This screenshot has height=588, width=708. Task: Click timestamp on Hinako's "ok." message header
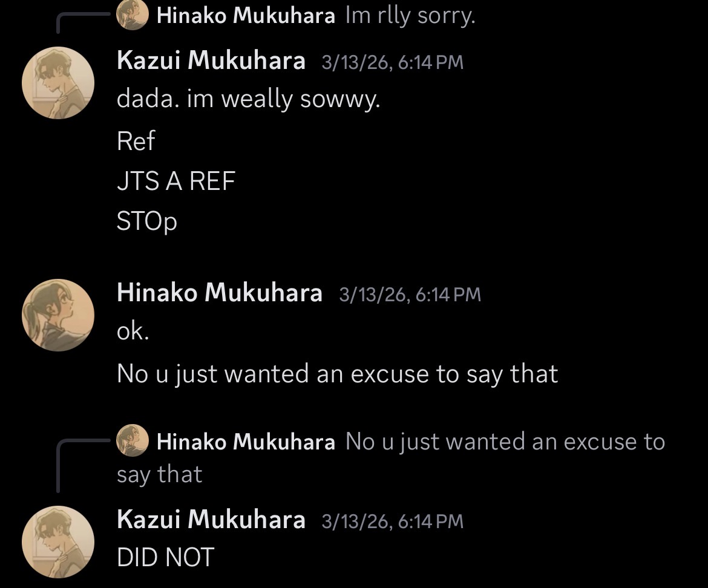pyautogui.click(x=410, y=295)
